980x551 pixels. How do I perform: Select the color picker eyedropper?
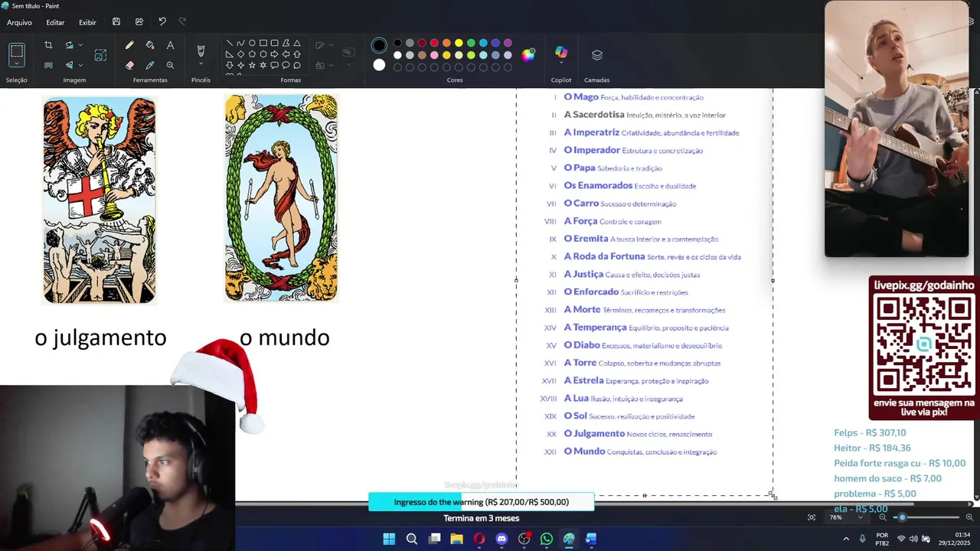[150, 65]
